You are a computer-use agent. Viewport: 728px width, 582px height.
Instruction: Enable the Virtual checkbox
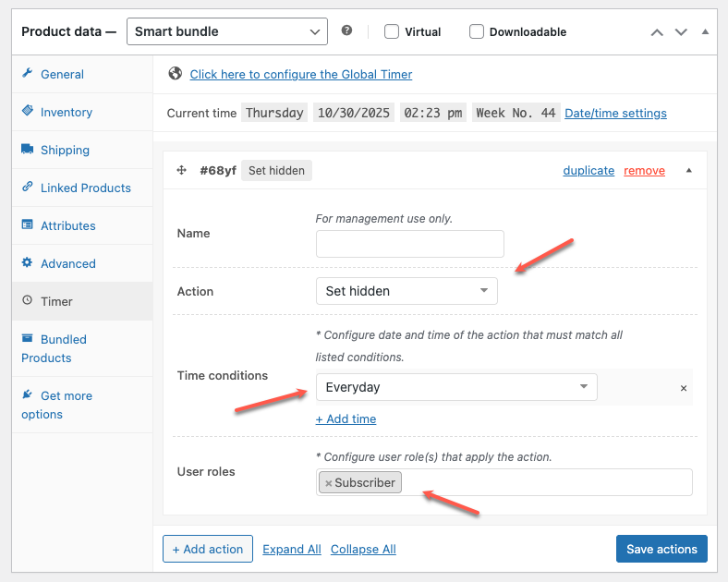click(392, 31)
